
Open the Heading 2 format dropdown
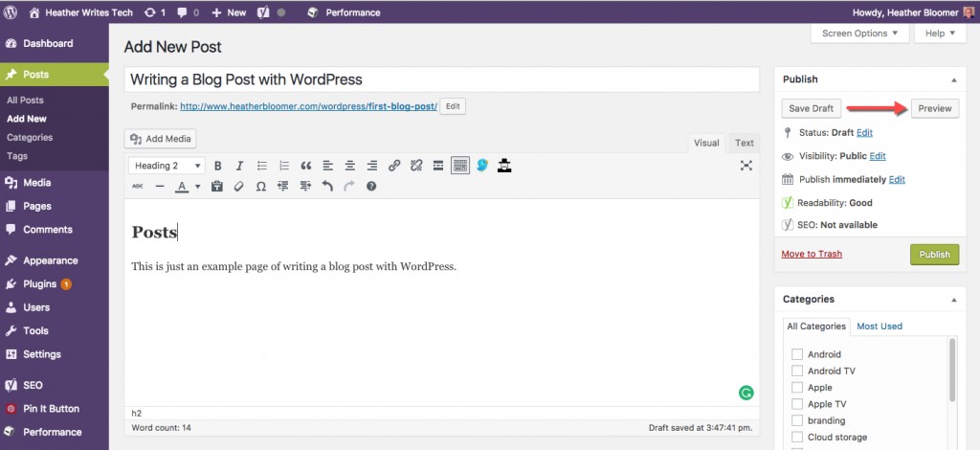tap(167, 166)
